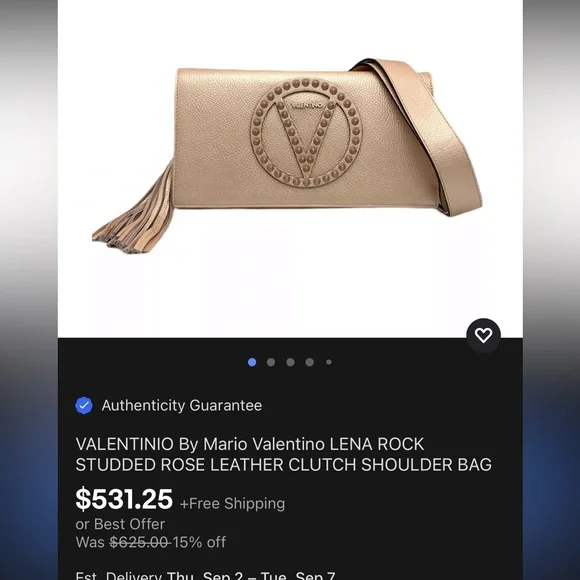Tap the 15% off discount text

(199, 542)
